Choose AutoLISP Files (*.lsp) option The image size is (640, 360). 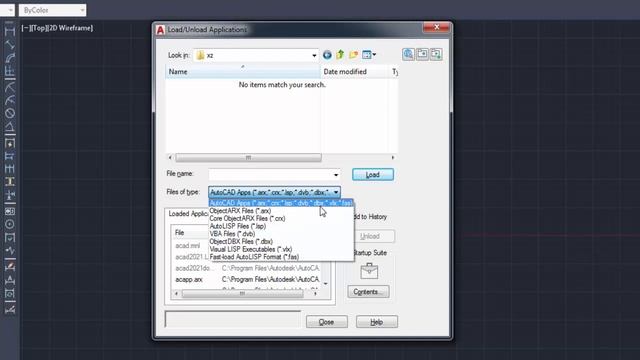click(238, 226)
